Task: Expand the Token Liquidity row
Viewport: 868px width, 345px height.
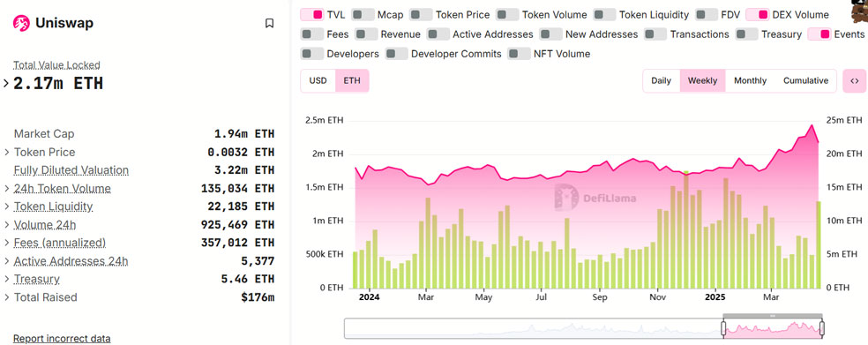Action: point(7,206)
